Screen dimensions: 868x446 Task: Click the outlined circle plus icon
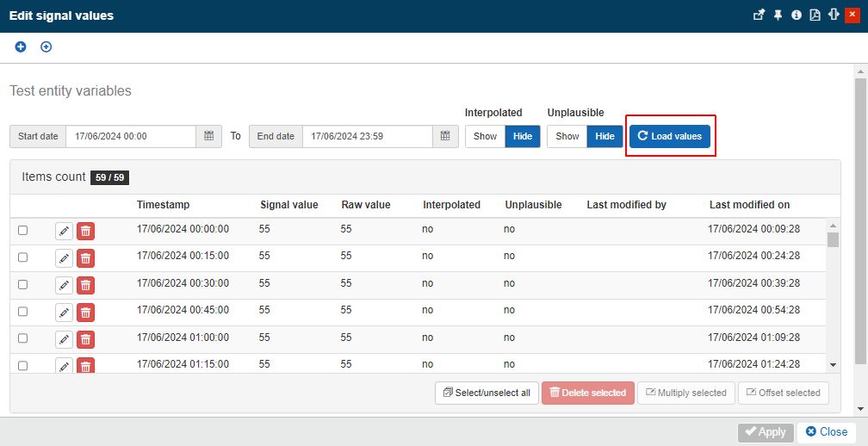pos(46,46)
